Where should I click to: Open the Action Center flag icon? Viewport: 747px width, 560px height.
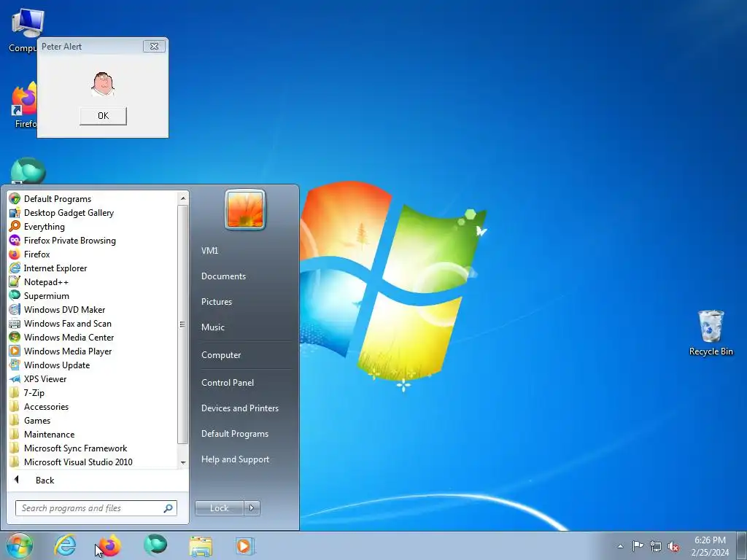638,546
